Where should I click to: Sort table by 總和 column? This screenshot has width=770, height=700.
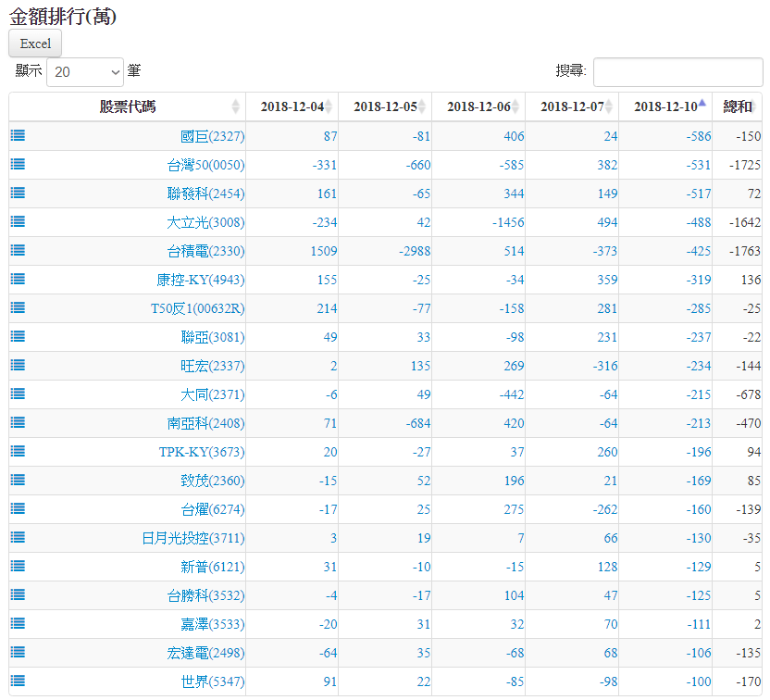pyautogui.click(x=737, y=106)
